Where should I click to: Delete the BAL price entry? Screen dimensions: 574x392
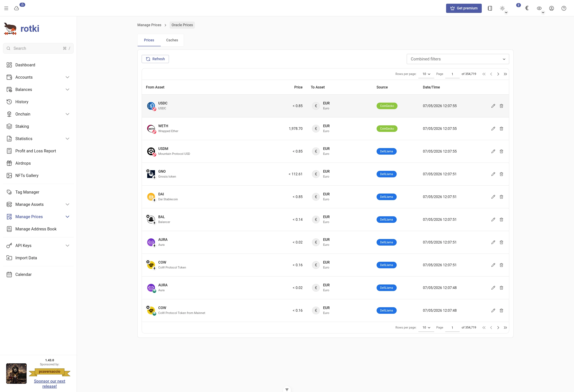501,220
